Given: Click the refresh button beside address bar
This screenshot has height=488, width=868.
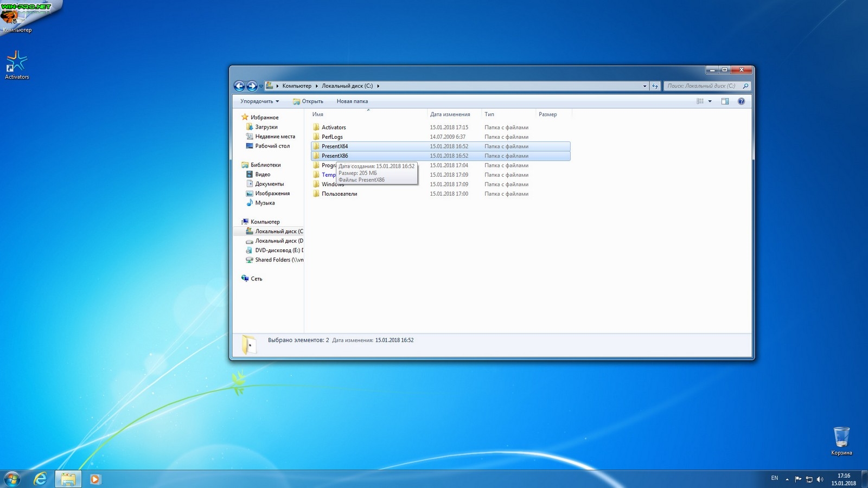Looking at the screenshot, I should [x=655, y=86].
